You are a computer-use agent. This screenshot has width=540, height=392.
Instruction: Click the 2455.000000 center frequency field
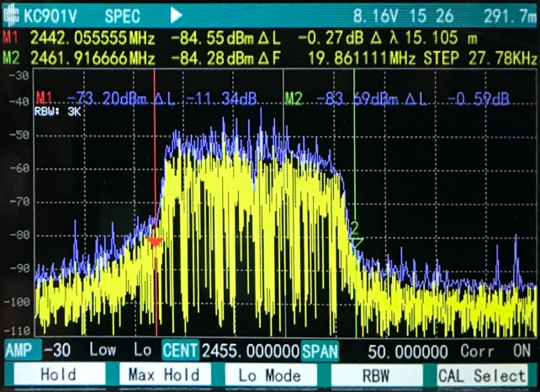pos(250,350)
